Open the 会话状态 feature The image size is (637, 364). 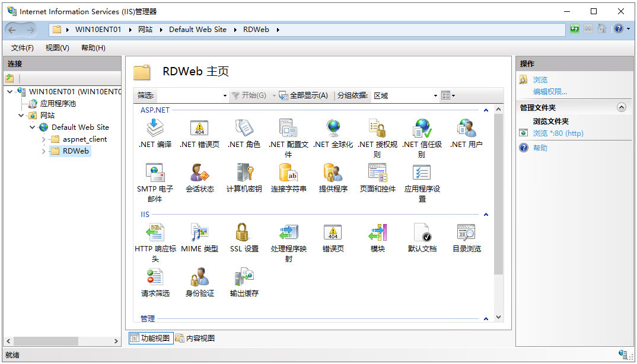[x=199, y=178]
